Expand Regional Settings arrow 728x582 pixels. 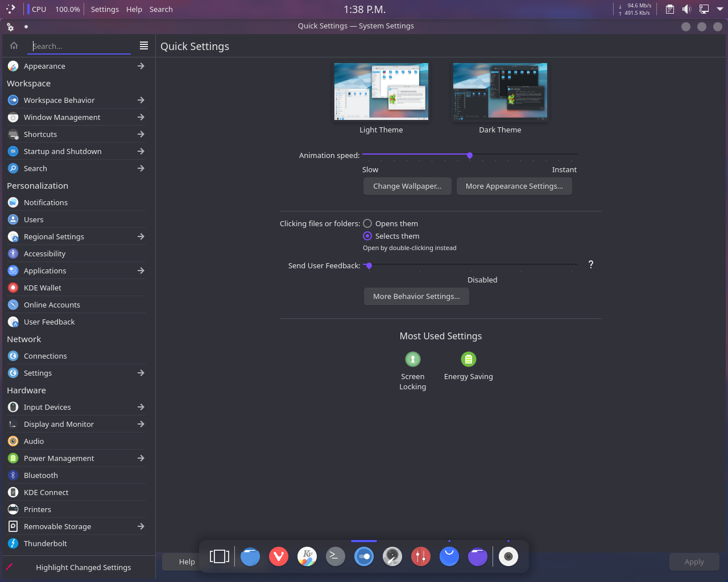click(x=141, y=236)
